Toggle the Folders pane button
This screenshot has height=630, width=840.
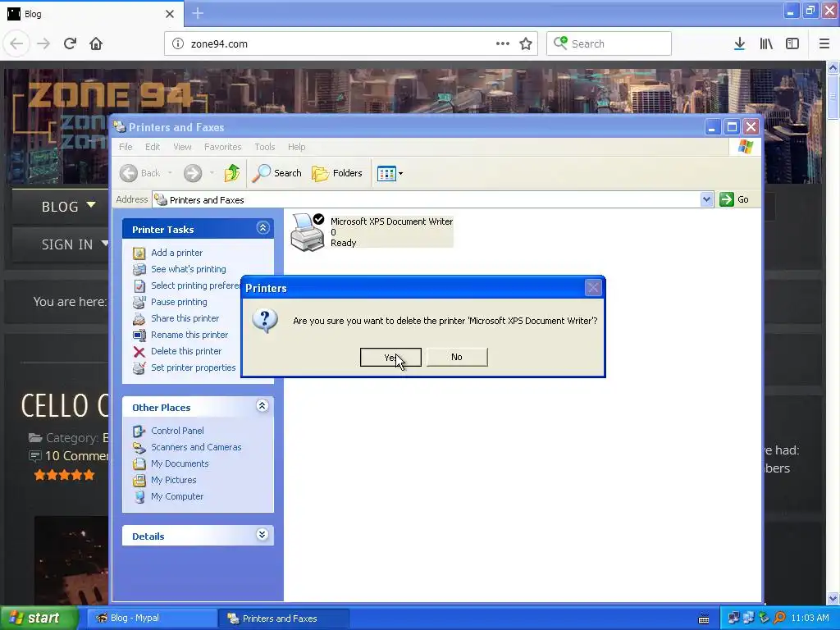[x=337, y=173]
